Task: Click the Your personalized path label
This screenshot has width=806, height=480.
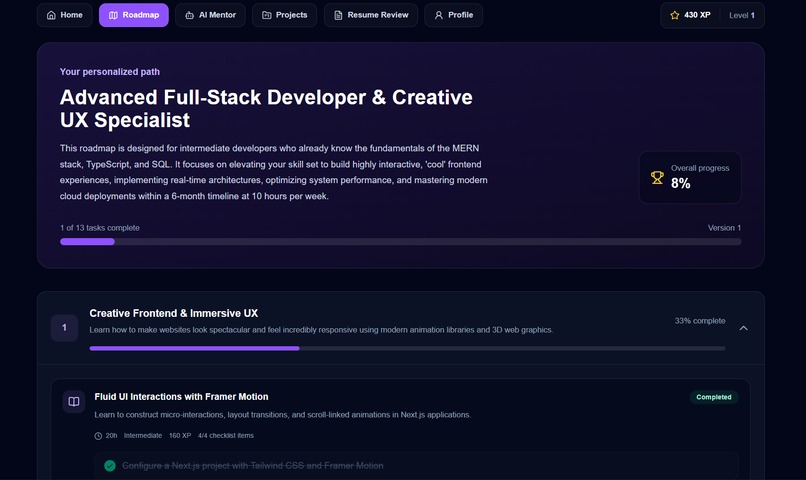Action: (x=109, y=72)
